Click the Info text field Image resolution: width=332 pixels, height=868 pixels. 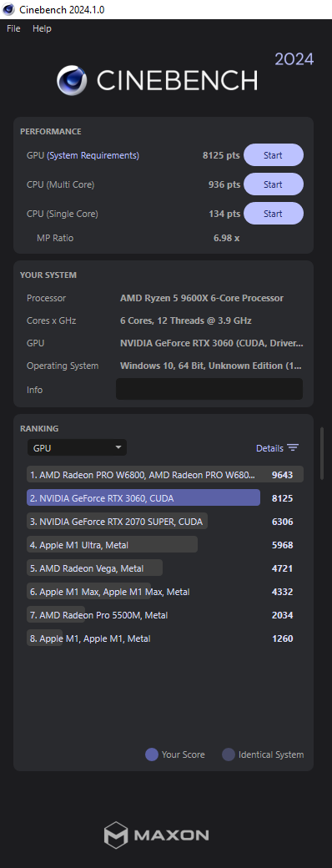(209, 389)
